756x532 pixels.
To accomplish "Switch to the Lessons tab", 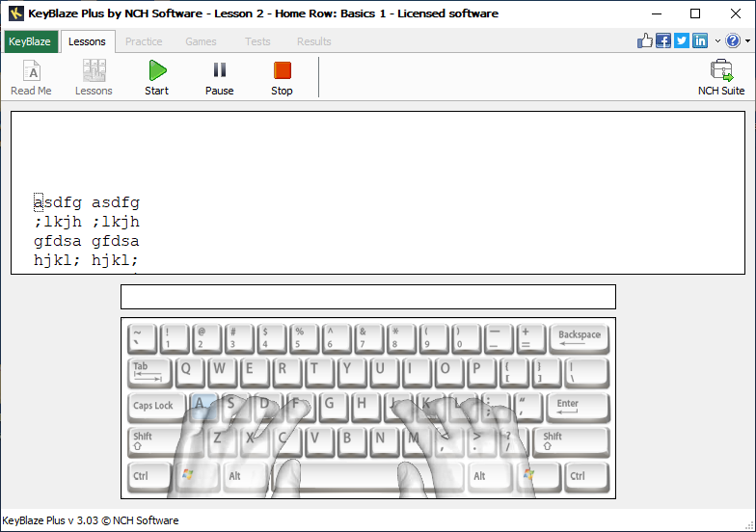I will (x=87, y=41).
